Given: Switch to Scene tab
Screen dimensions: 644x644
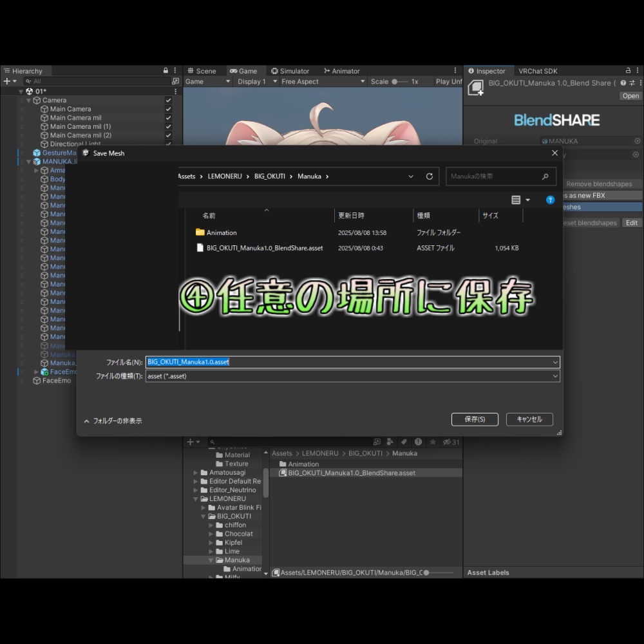Looking at the screenshot, I should 202,71.
